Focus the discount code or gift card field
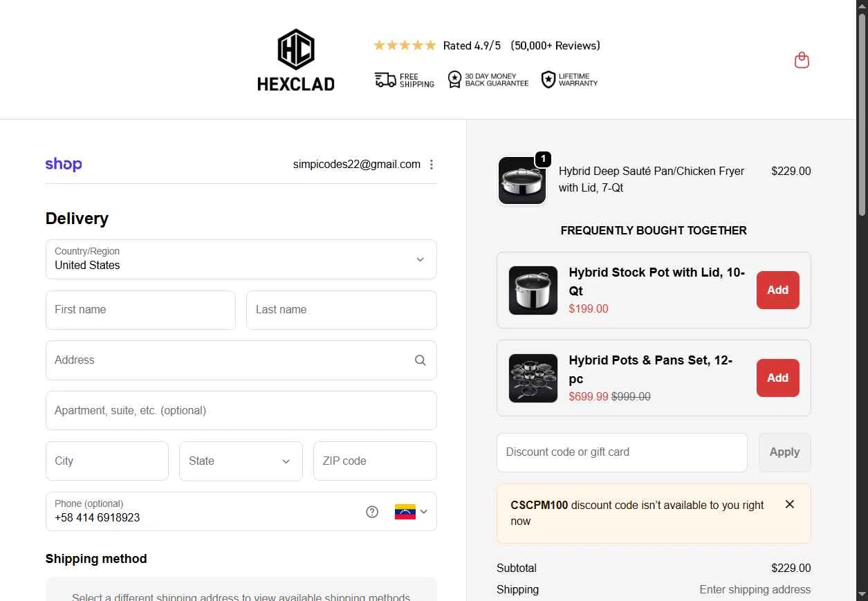Image resolution: width=868 pixels, height=601 pixels. pos(622,452)
